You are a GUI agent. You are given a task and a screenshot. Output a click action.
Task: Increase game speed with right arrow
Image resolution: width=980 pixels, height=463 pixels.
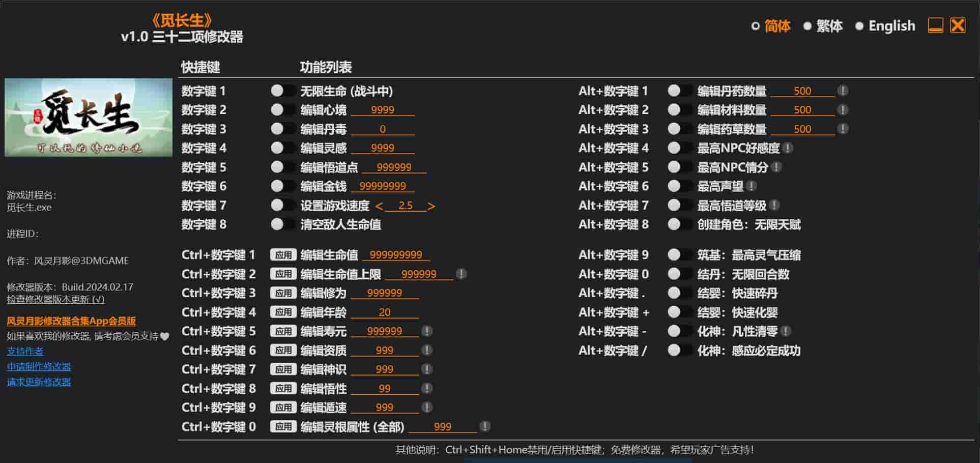431,206
